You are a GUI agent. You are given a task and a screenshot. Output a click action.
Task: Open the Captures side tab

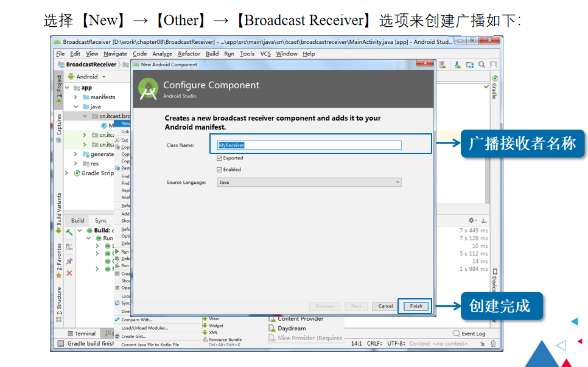[59, 128]
